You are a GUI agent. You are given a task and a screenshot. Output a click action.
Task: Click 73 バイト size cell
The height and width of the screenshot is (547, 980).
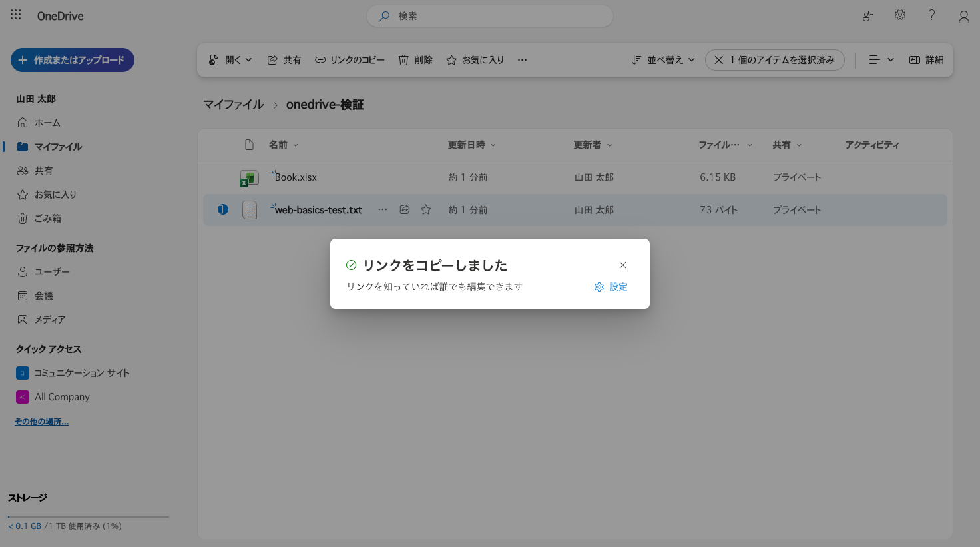point(719,210)
